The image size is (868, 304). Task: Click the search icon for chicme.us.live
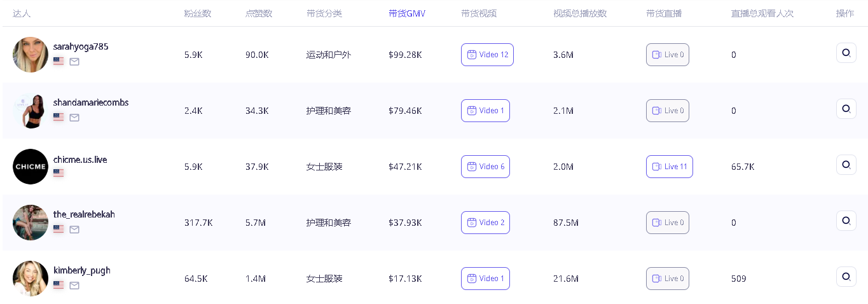[846, 165]
